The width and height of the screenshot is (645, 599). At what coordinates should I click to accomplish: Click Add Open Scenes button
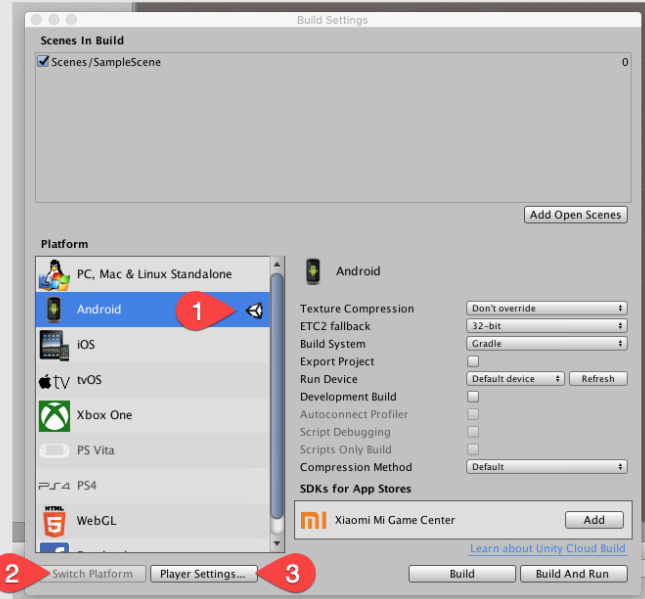[575, 215]
